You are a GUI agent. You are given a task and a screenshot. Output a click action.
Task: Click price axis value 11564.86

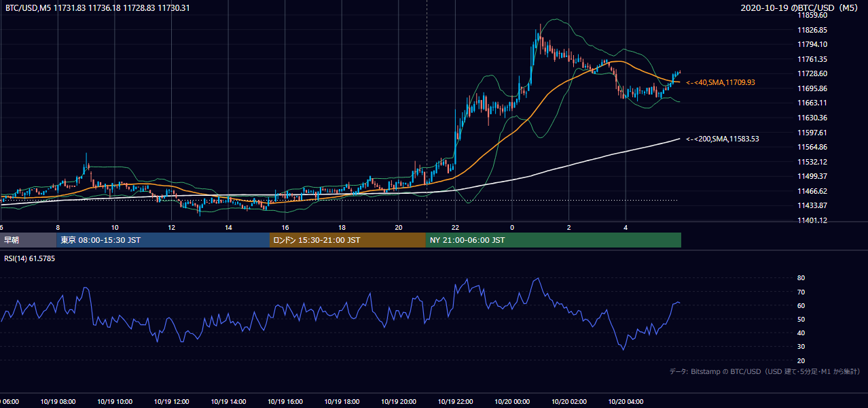[x=812, y=147]
